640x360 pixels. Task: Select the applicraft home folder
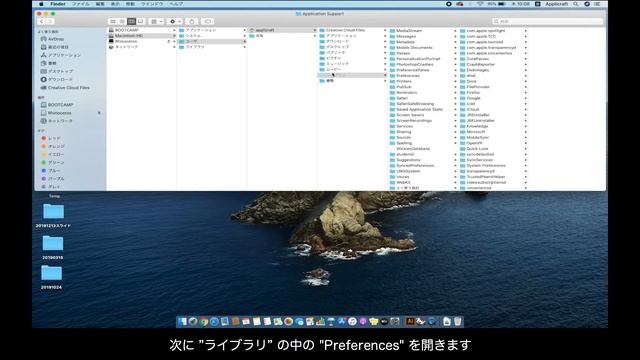pyautogui.click(x=282, y=30)
